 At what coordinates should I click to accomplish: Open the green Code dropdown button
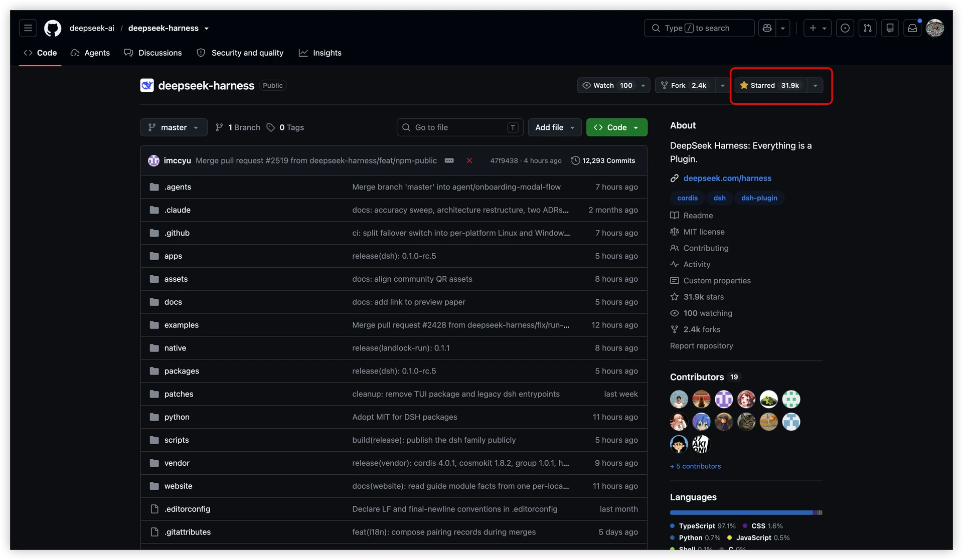(617, 127)
